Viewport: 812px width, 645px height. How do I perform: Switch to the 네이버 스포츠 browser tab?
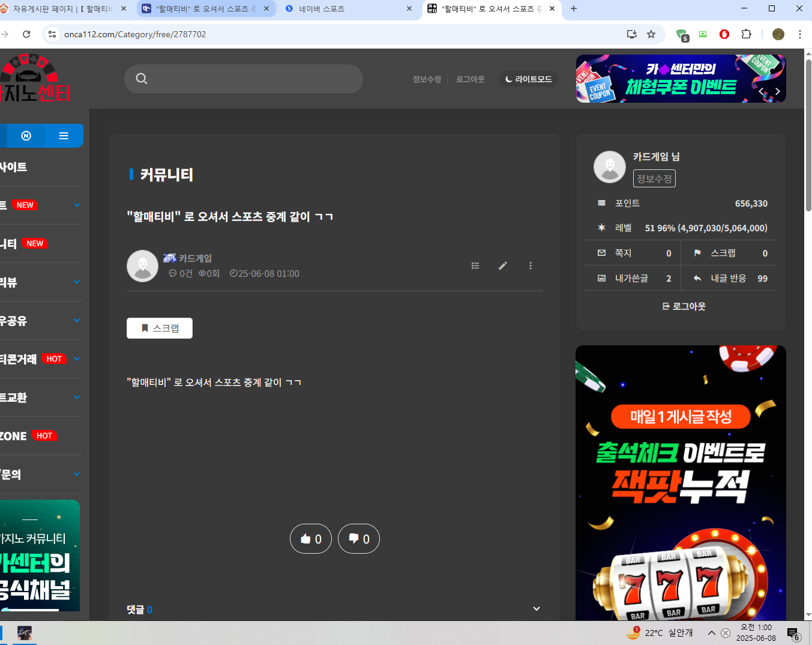click(x=342, y=9)
